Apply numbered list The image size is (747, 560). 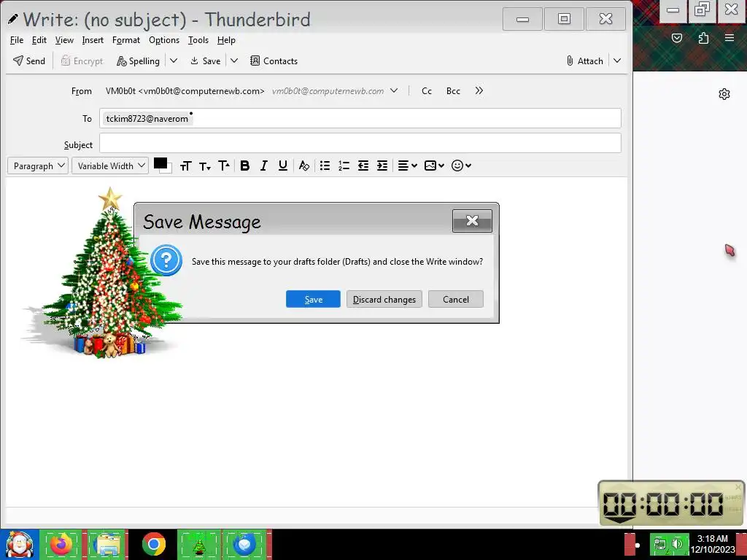pos(344,166)
